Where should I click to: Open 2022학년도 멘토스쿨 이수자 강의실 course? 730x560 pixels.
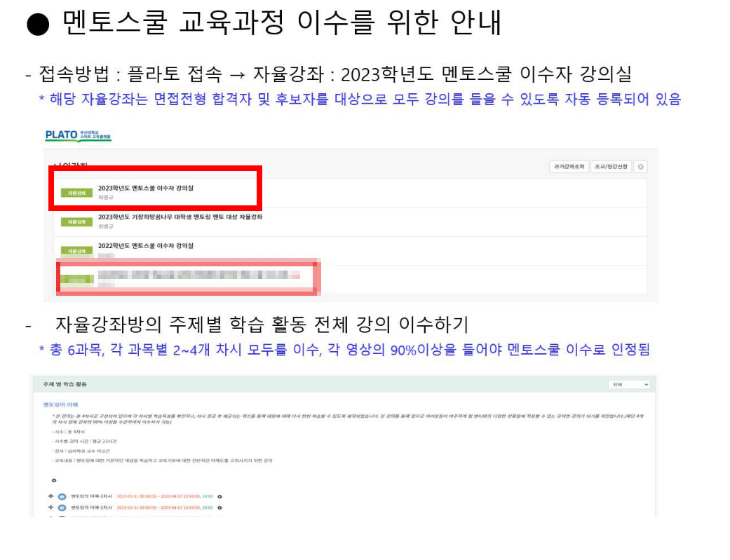pyautogui.click(x=145, y=246)
